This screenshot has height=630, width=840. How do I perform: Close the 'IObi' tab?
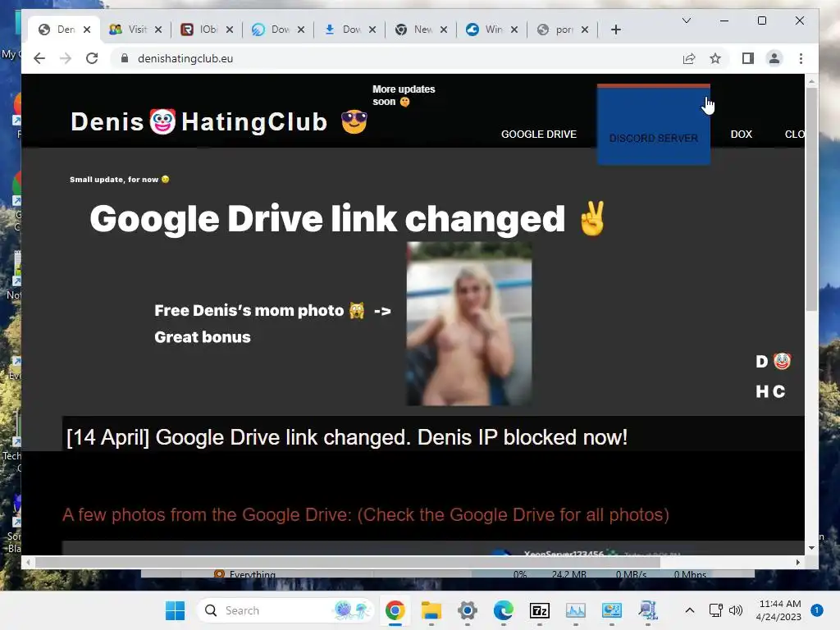(x=230, y=30)
